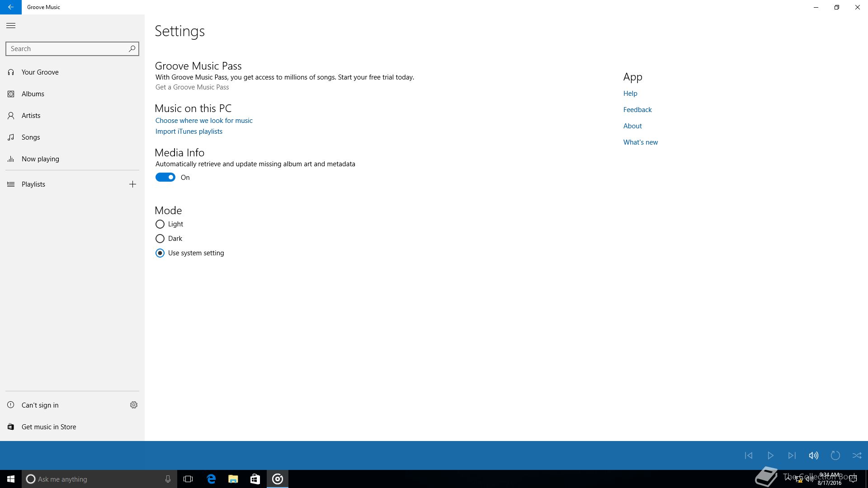This screenshot has height=488, width=868.
Task: Open Task View from the taskbar
Action: (188, 479)
